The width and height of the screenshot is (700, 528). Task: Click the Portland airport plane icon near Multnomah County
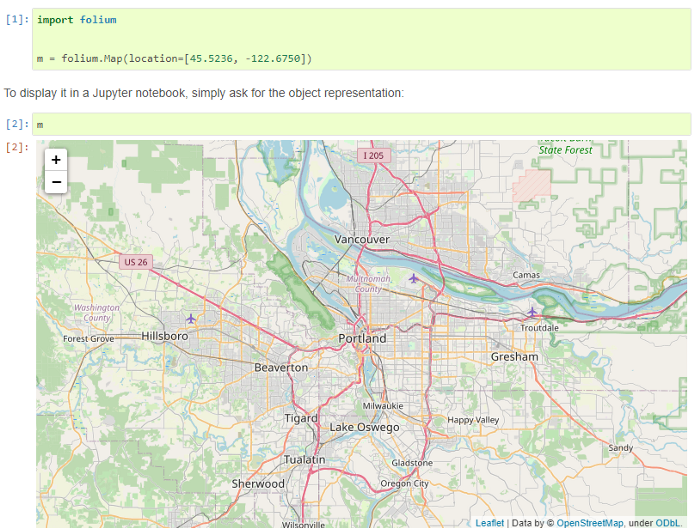[414, 278]
